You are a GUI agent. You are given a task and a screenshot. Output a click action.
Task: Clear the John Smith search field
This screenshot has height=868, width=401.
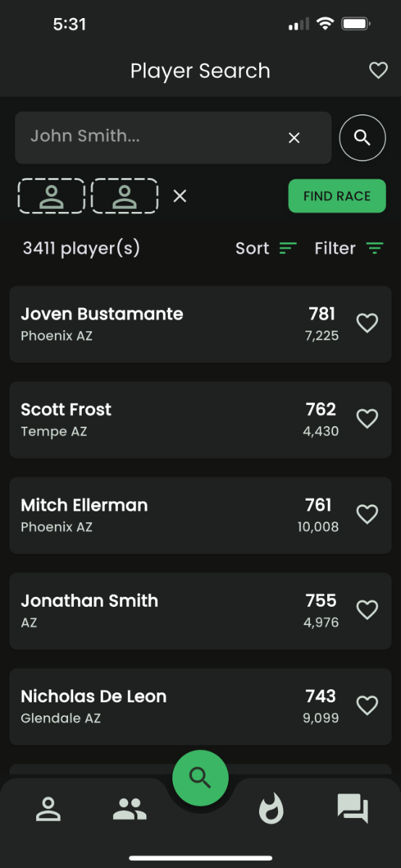click(x=294, y=137)
